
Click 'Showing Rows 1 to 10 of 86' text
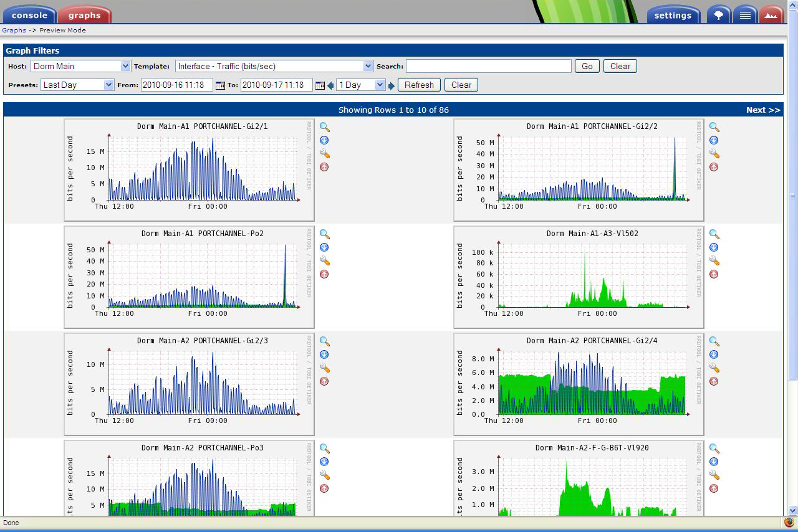[393, 110]
